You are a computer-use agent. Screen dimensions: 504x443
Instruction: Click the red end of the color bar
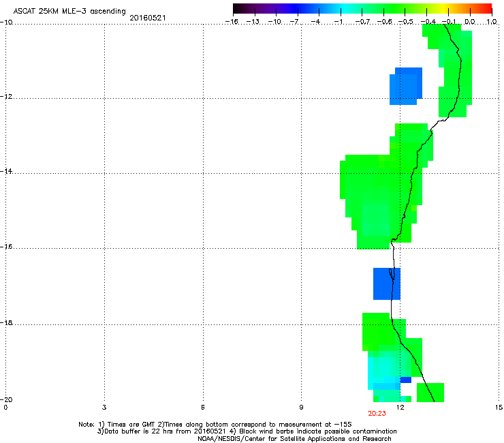click(x=488, y=9)
